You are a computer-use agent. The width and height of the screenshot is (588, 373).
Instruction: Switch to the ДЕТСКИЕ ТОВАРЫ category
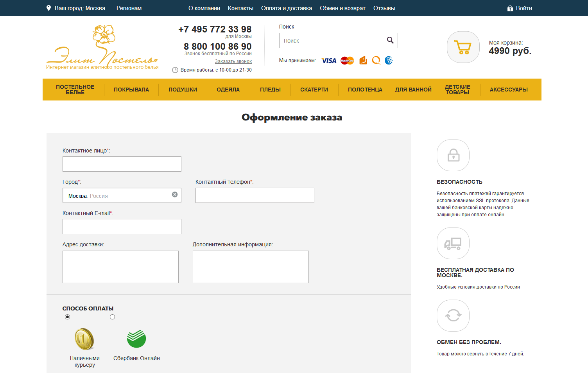click(457, 90)
